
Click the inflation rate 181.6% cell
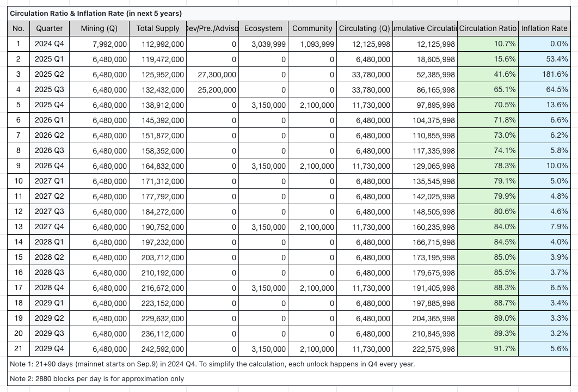pyautogui.click(x=544, y=75)
